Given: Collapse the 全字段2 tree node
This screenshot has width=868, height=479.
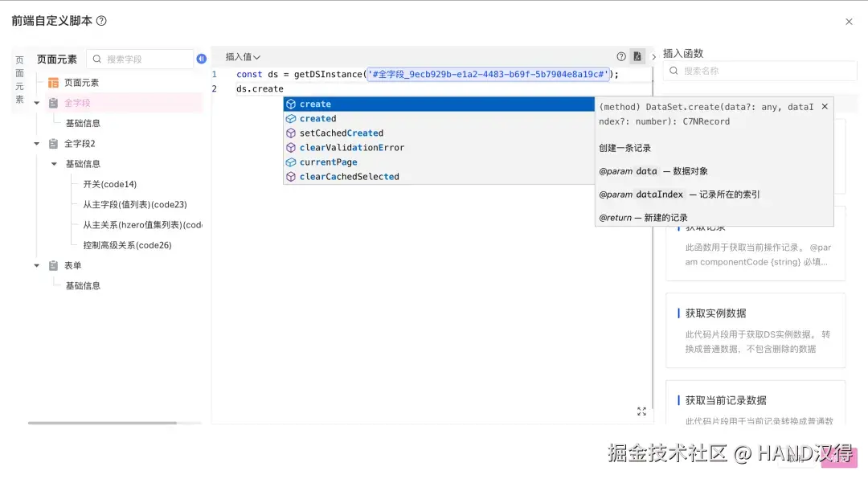Looking at the screenshot, I should [x=36, y=143].
